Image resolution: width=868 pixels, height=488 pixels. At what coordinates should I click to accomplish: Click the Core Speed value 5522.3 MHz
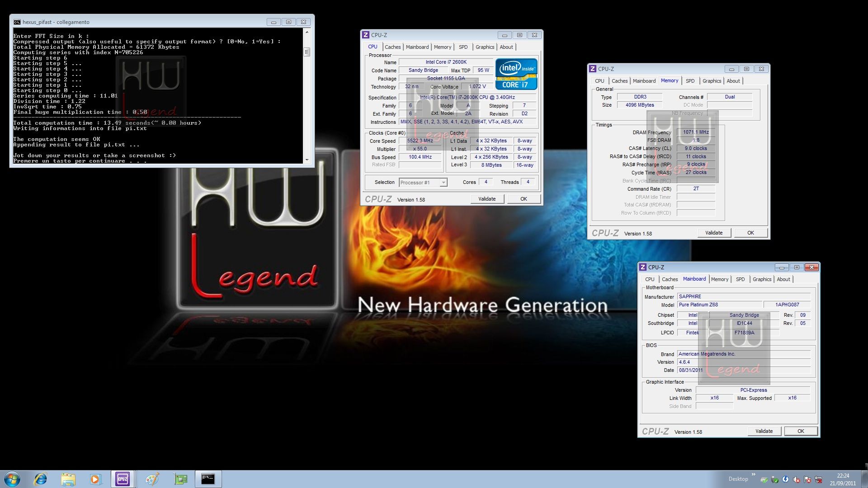point(420,141)
